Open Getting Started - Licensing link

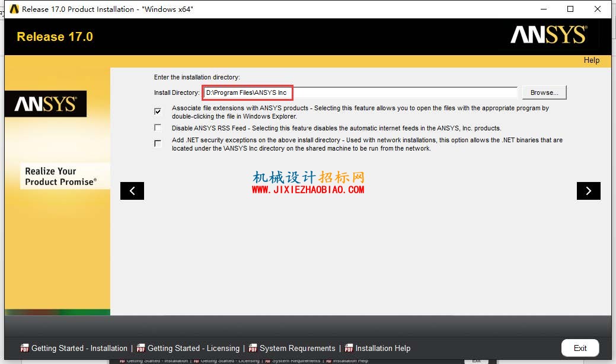(x=193, y=349)
